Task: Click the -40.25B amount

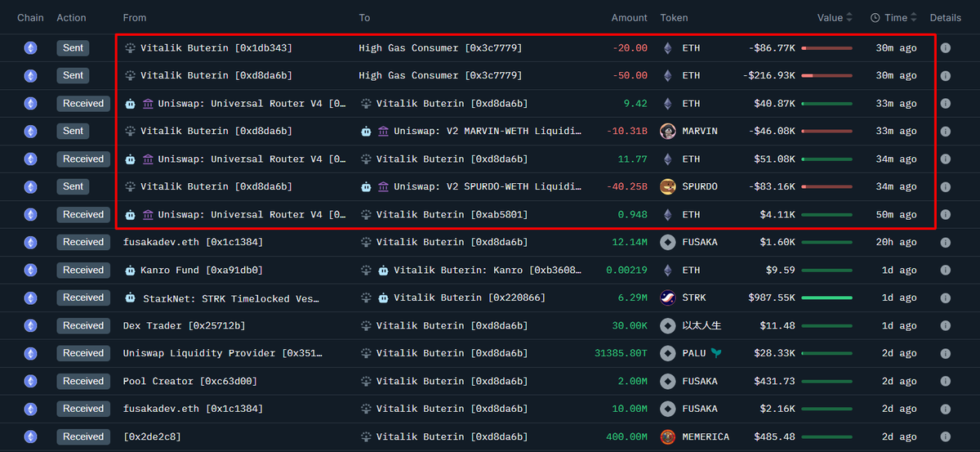Action: click(626, 187)
